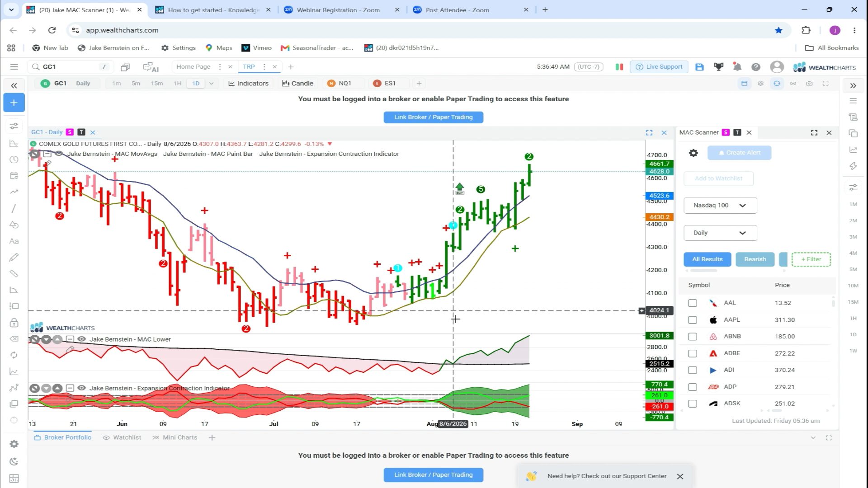The height and width of the screenshot is (488, 868).
Task: Expand the Daily timeframe dropdown in scanner
Action: 720,233
